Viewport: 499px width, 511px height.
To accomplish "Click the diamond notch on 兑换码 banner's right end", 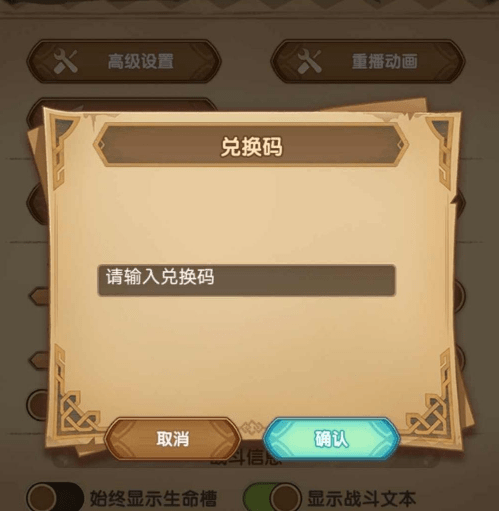I will pyautogui.click(x=401, y=145).
